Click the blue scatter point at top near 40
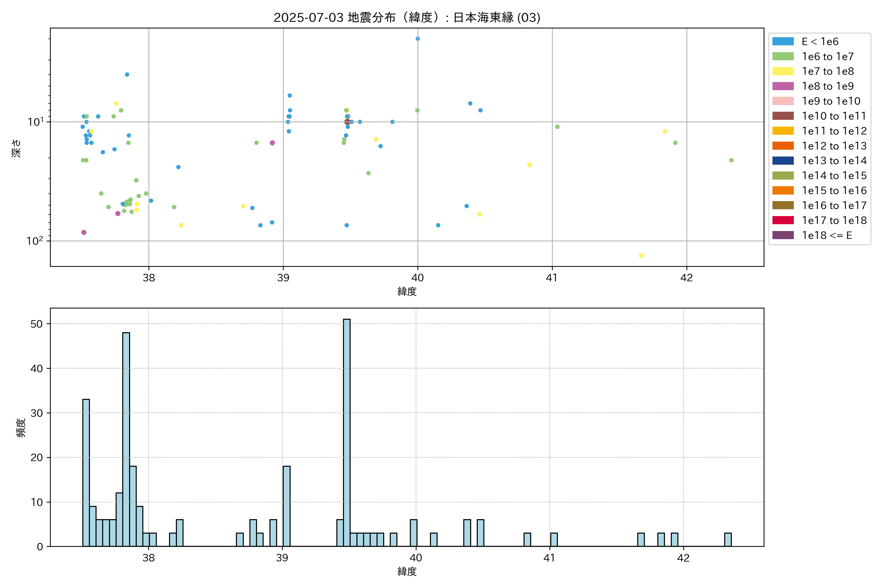This screenshot has height=588, width=882. point(418,39)
